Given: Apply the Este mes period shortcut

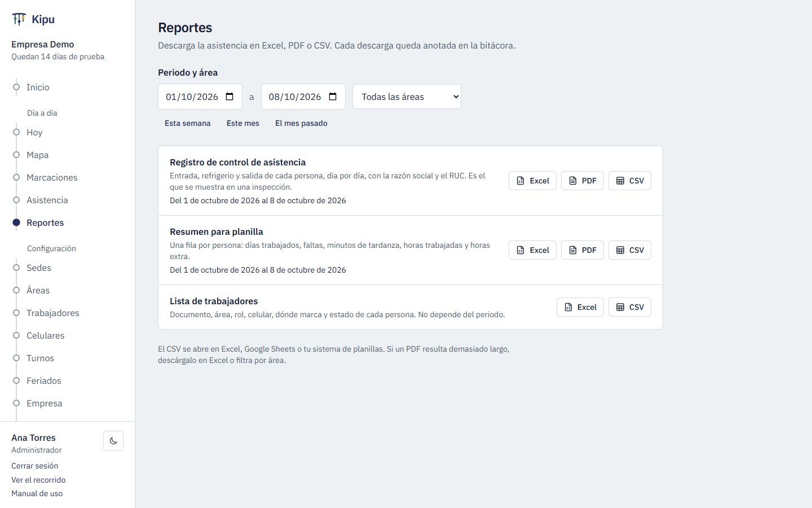Looking at the screenshot, I should (x=243, y=123).
